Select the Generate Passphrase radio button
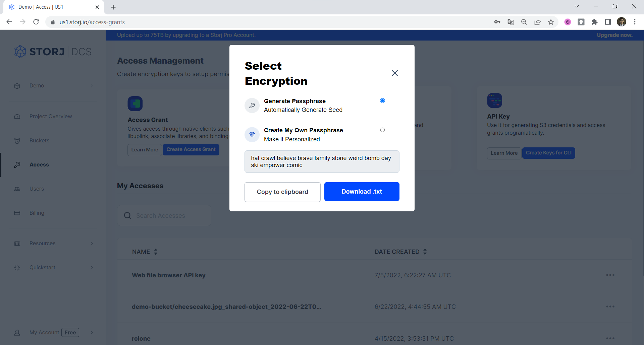 pos(382,101)
